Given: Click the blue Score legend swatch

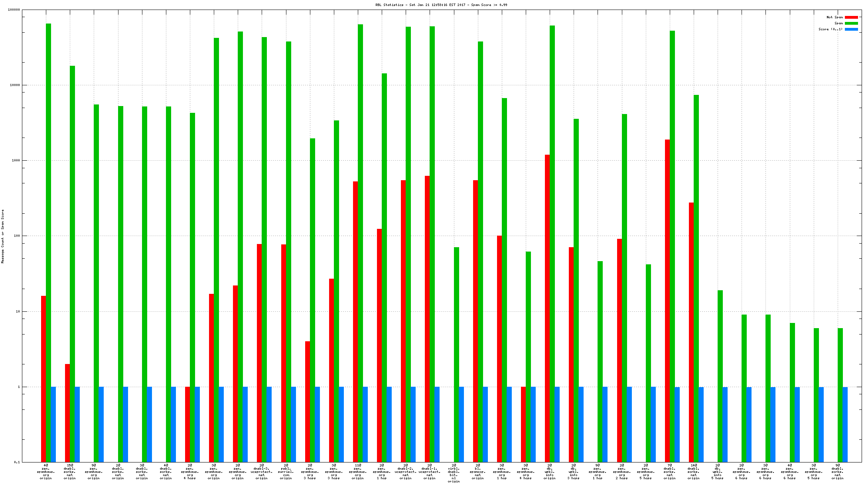Looking at the screenshot, I should [x=851, y=29].
